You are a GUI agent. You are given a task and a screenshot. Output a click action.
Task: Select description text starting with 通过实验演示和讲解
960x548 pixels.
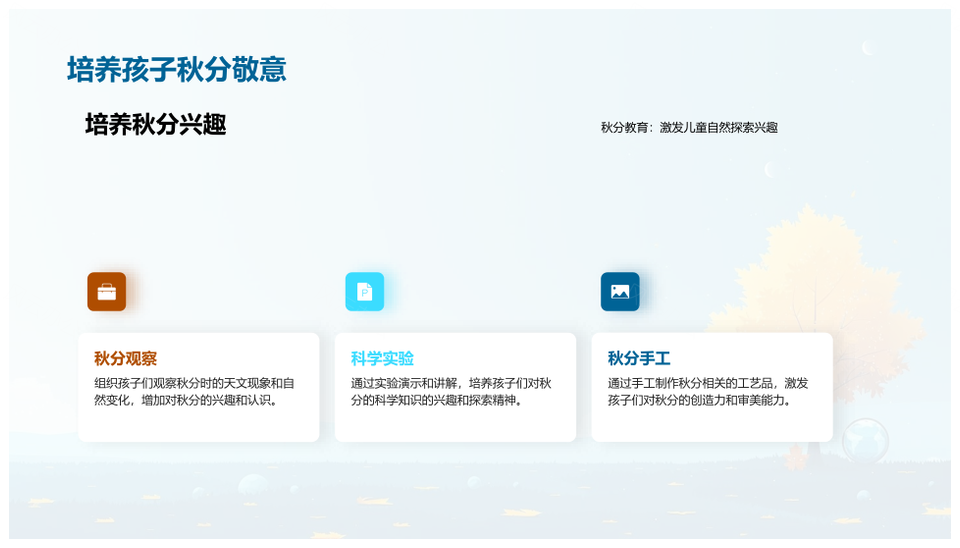click(x=451, y=392)
